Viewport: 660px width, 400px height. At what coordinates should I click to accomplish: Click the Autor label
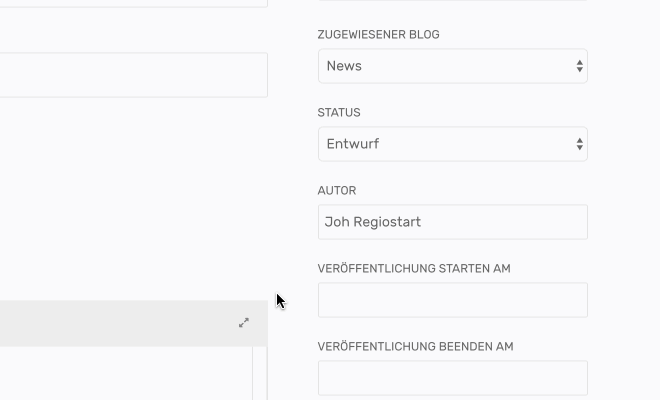point(337,190)
